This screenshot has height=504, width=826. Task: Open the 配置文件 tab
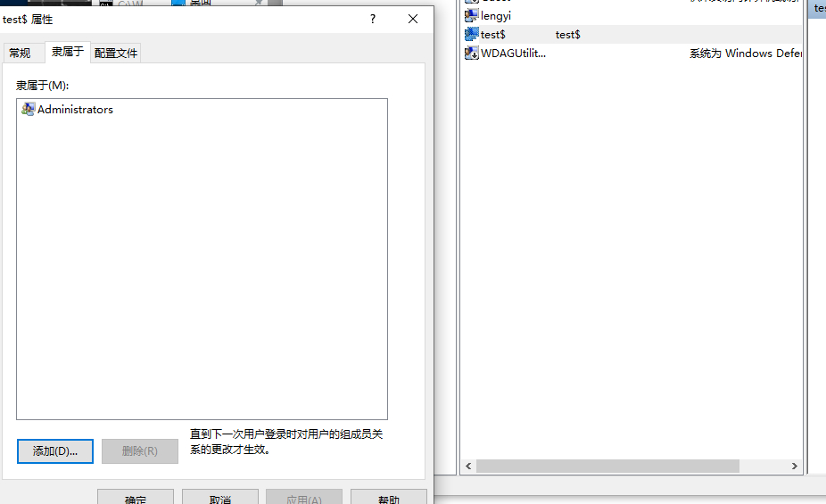pos(116,54)
